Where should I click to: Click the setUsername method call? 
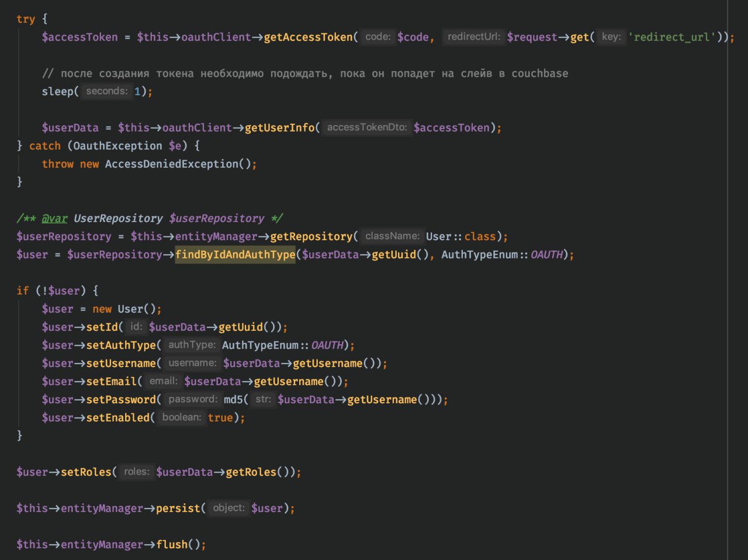click(121, 363)
